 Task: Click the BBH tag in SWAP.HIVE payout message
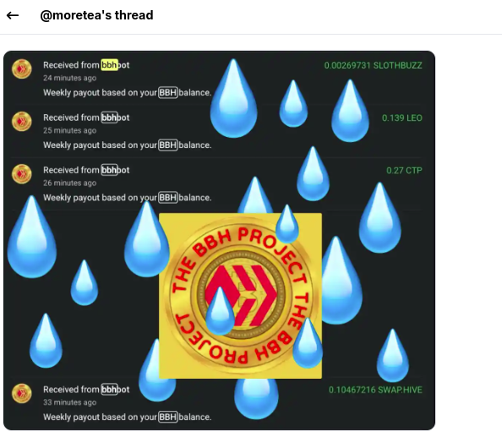[x=168, y=417]
